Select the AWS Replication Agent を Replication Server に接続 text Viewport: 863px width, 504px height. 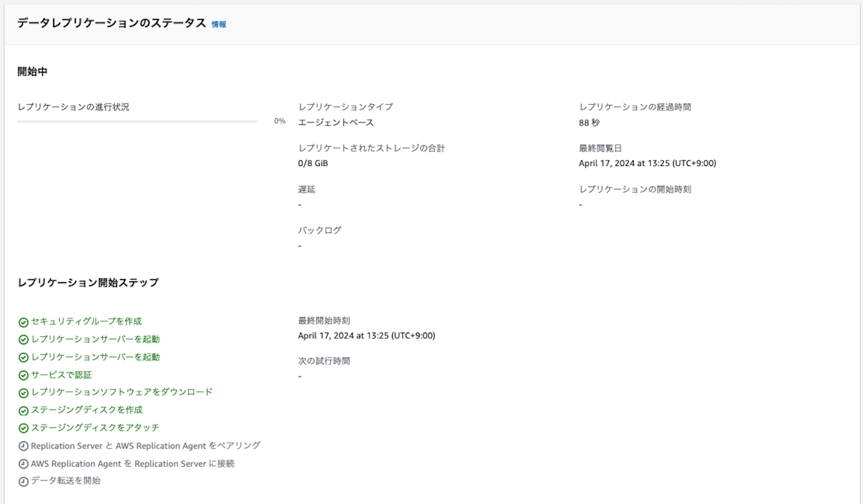click(132, 464)
